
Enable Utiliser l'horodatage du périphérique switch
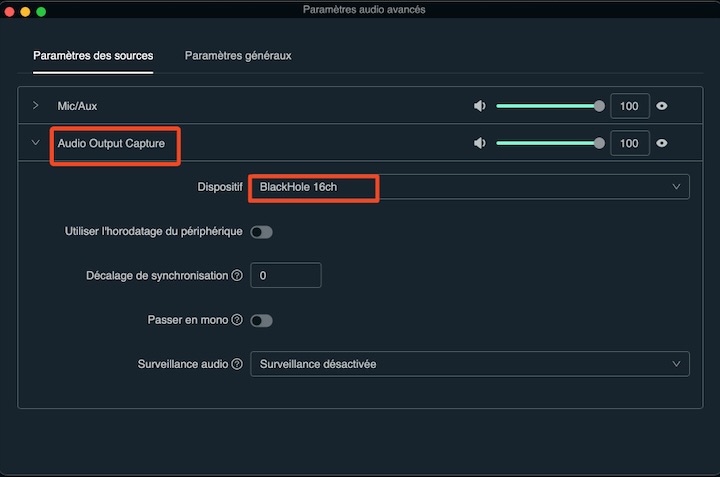[261, 232]
